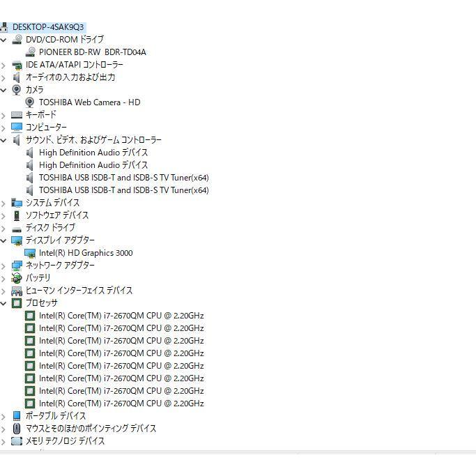The image size is (476, 476).
Task: Select the second High Definition Audio デバイス
Action: point(93,165)
